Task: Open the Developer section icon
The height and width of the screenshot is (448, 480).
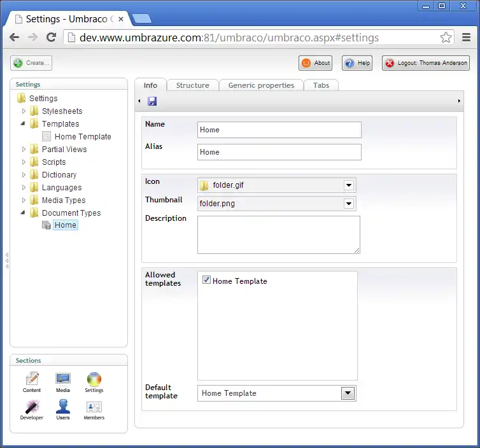Action: (32, 407)
